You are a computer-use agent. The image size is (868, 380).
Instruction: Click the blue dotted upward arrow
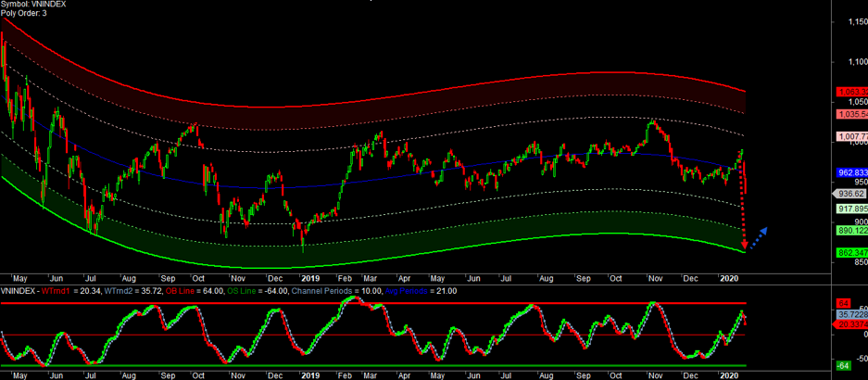click(x=758, y=236)
